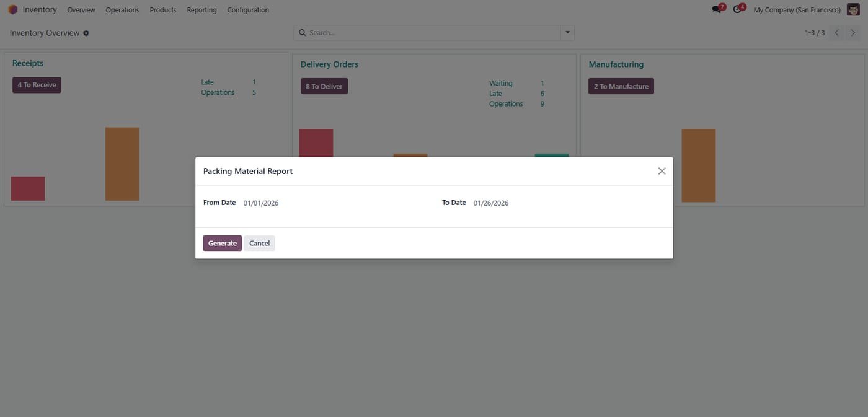Click the Generate button
The height and width of the screenshot is (417, 868).
pos(223,244)
